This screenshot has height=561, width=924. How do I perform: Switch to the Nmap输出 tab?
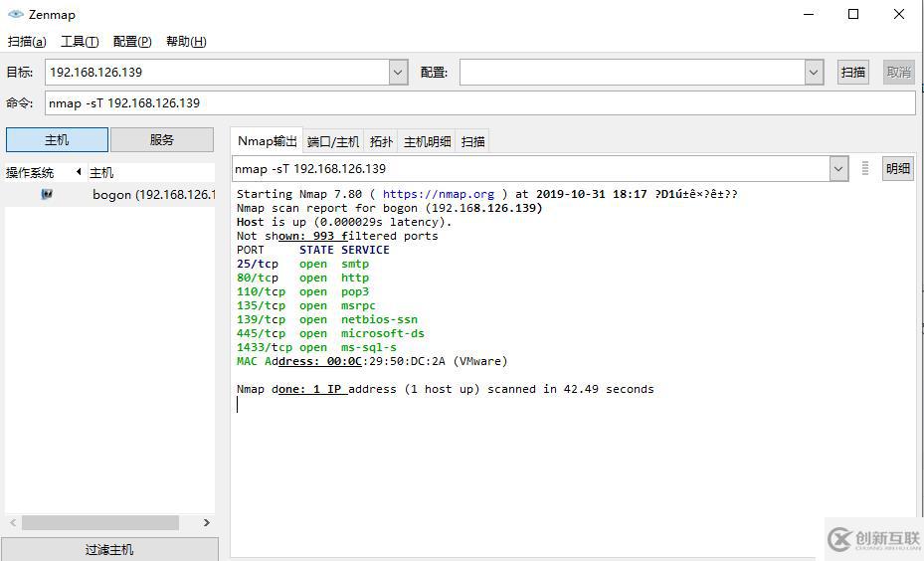[x=267, y=141]
